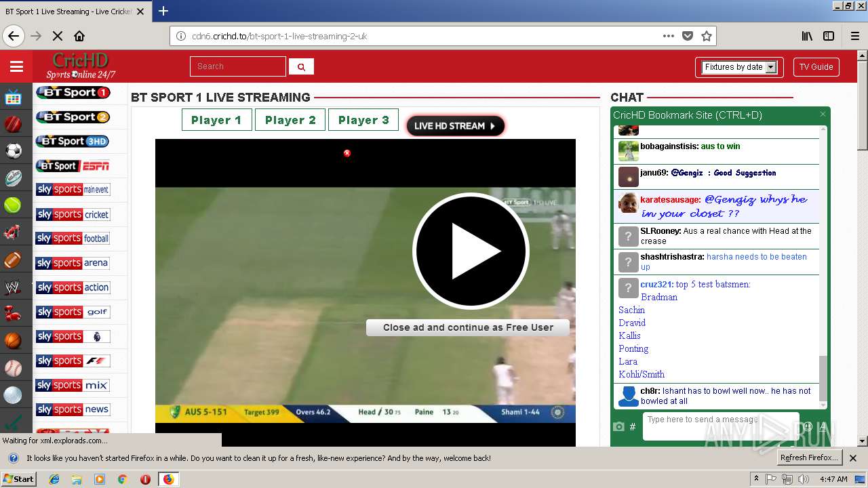Select the tennis ball sport icon
This screenshot has width=868, height=488.
pyautogui.click(x=13, y=205)
